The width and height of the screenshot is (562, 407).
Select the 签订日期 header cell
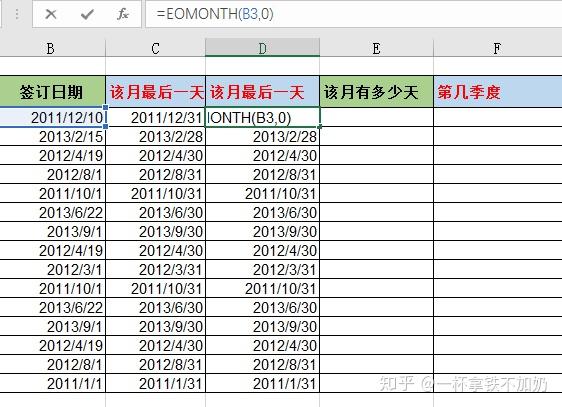coord(52,92)
